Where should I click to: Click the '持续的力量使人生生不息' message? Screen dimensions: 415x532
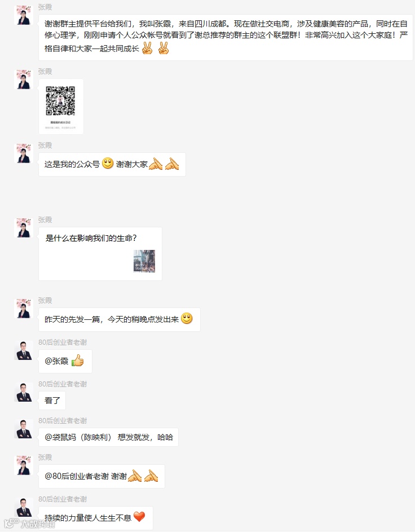(x=96, y=518)
